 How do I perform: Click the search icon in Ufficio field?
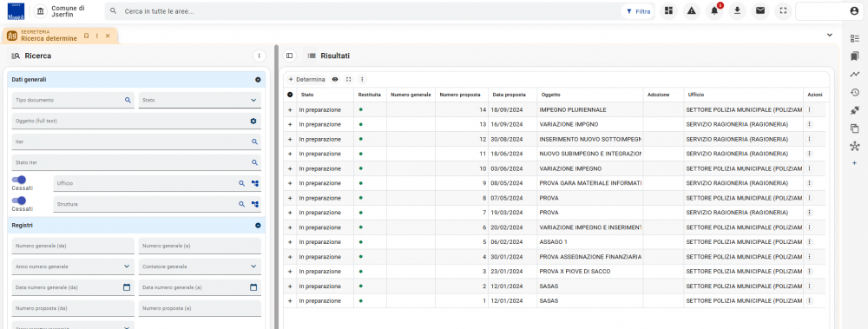coord(241,183)
